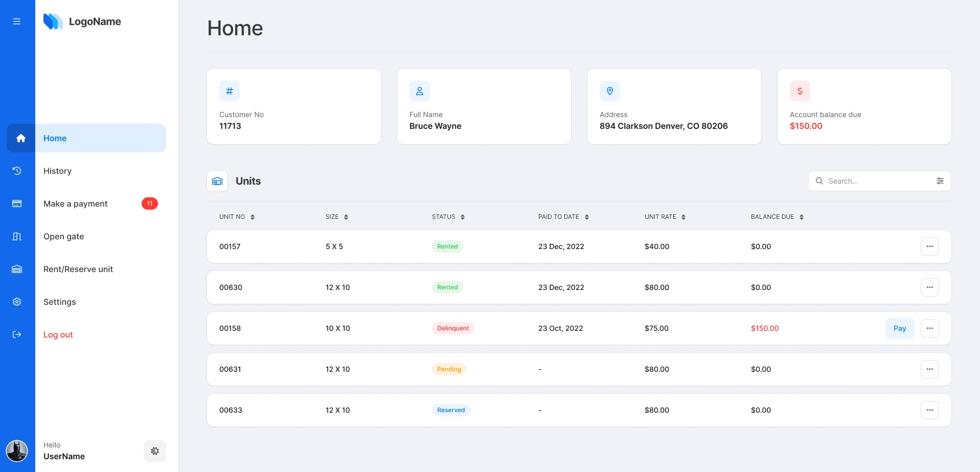The image size is (980, 472).
Task: Open more options for unit 00157
Action: coord(930,246)
